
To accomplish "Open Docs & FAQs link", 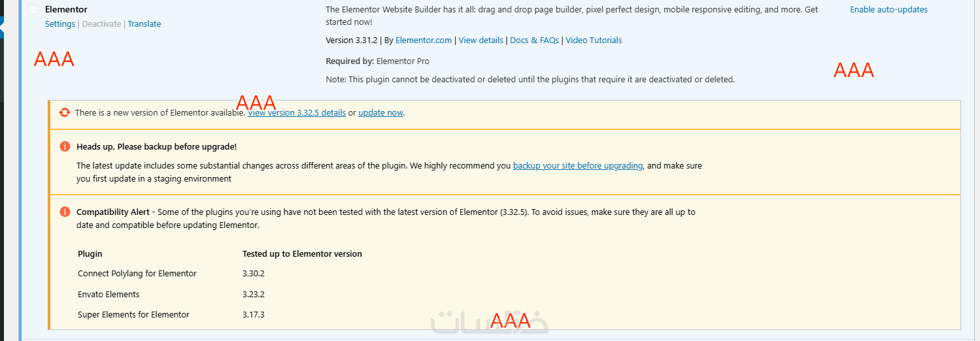I will (535, 41).
